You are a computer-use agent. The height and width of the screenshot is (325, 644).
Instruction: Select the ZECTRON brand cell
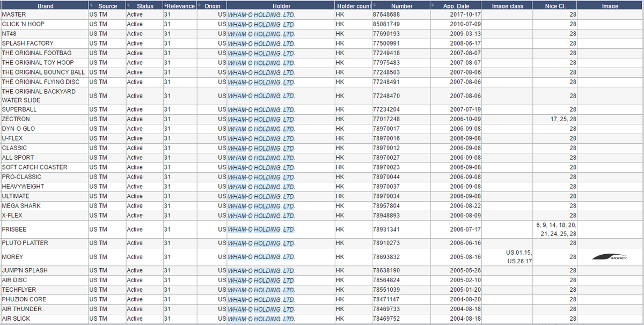45,119
